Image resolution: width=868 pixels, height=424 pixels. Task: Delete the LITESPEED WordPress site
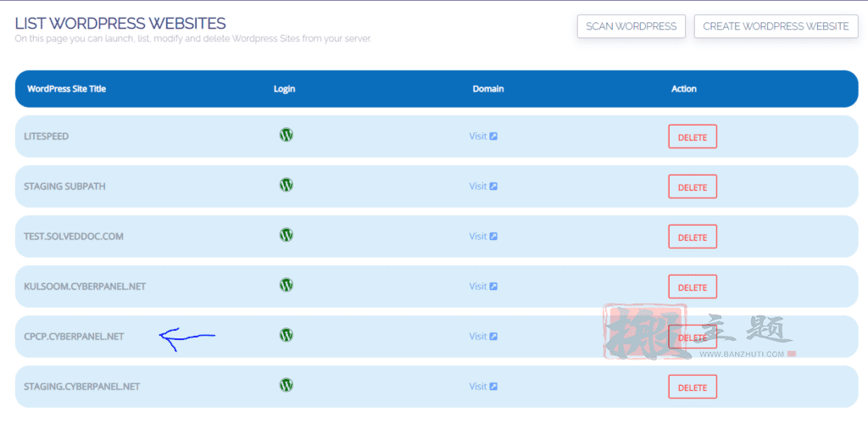[x=693, y=137]
